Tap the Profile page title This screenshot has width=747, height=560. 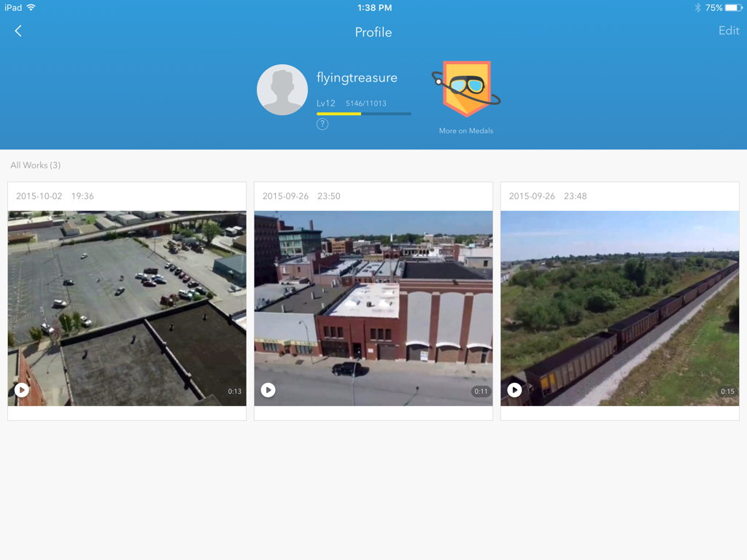(373, 32)
